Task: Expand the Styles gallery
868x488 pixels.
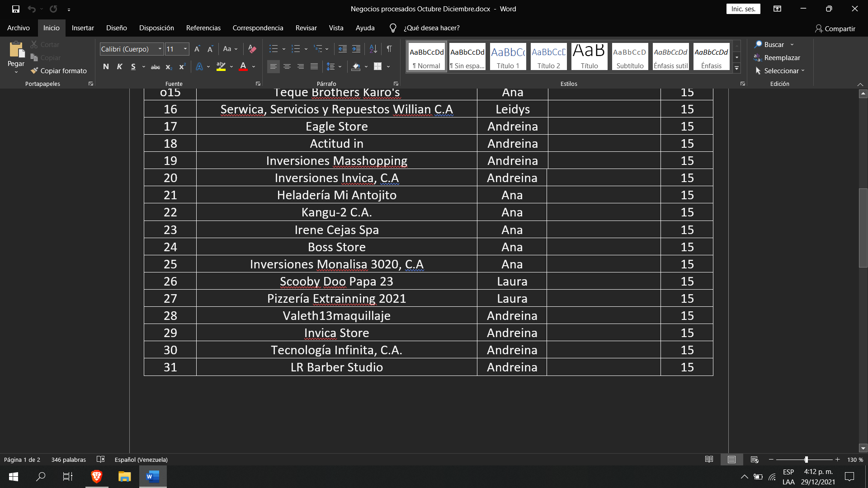Action: [737, 68]
